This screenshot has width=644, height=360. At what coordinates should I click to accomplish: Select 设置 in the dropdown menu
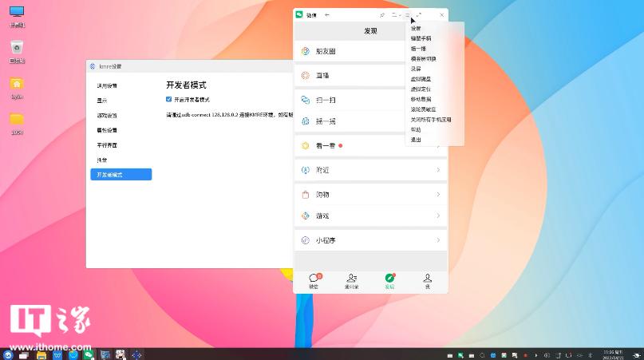(x=416, y=29)
